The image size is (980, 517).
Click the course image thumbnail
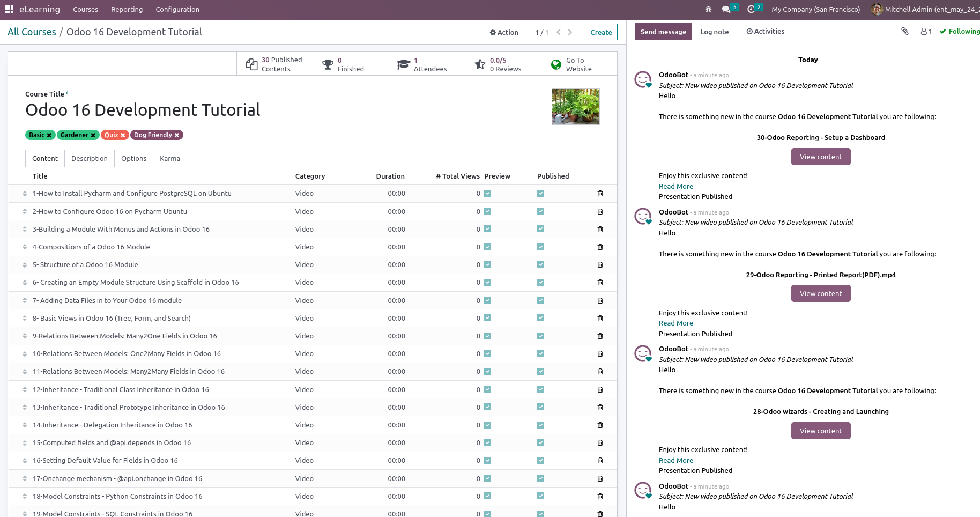575,107
